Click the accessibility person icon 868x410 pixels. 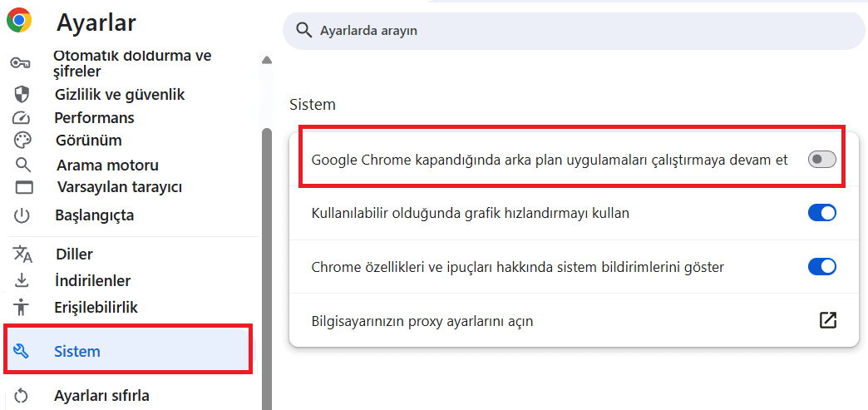22,306
